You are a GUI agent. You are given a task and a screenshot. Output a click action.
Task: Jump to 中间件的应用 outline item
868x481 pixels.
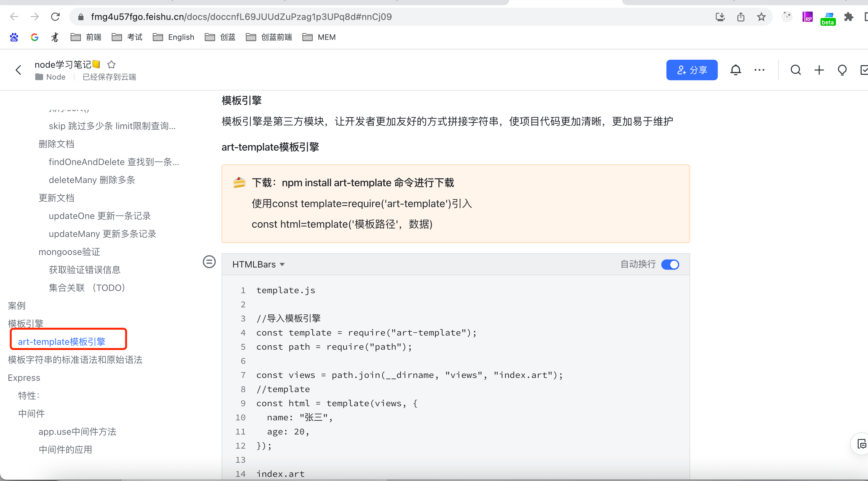65,449
